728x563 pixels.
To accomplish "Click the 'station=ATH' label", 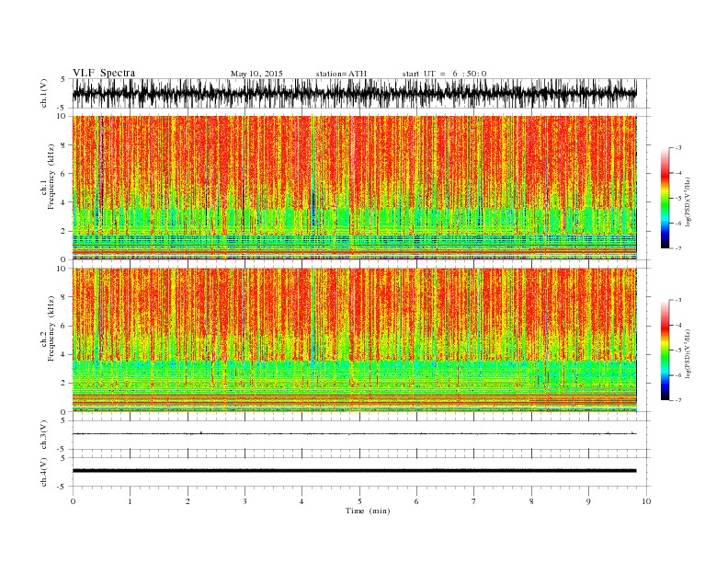I will point(341,74).
